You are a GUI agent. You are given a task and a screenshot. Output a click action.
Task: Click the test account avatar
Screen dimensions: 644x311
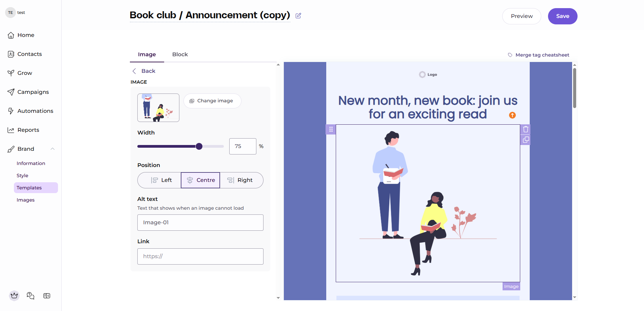pos(11,13)
